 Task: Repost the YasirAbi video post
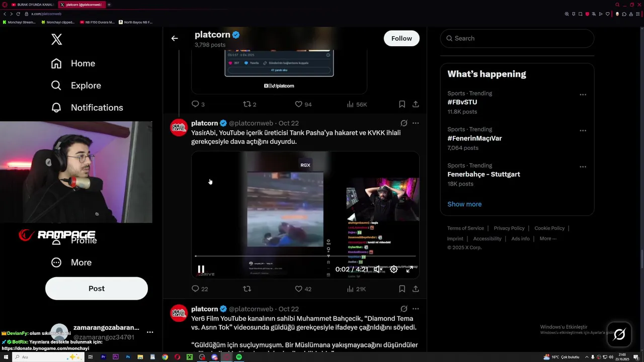click(247, 289)
